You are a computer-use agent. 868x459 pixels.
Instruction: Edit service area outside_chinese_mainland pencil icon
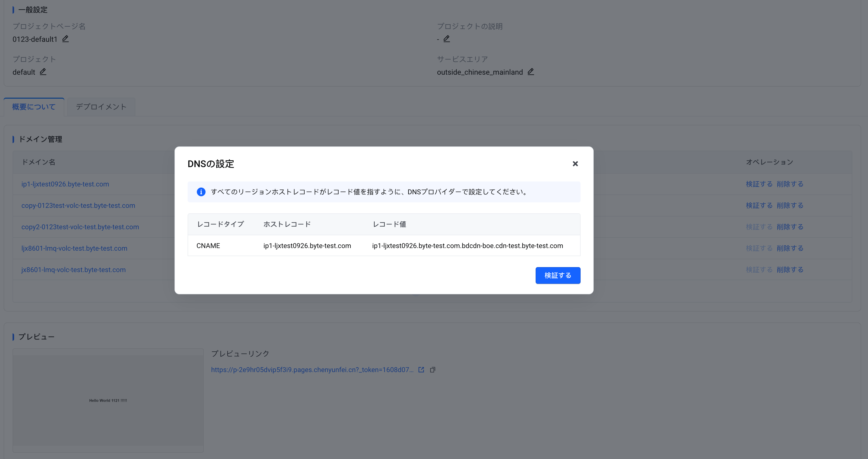tap(531, 72)
